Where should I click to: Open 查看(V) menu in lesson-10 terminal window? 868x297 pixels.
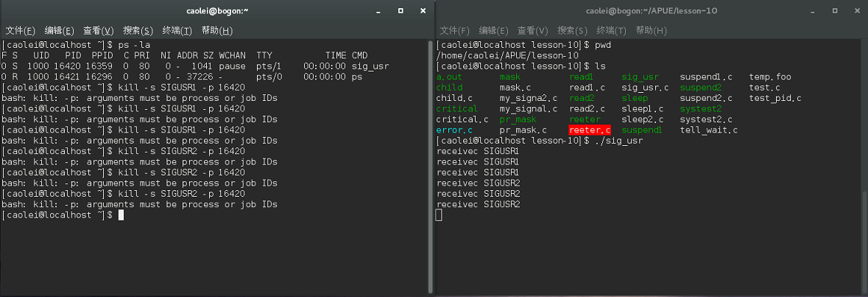coord(532,30)
